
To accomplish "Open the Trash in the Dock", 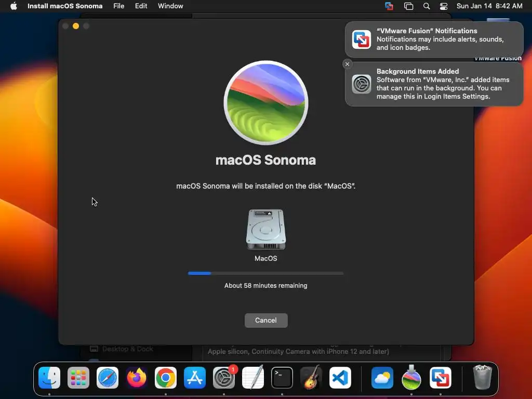I will 482,377.
